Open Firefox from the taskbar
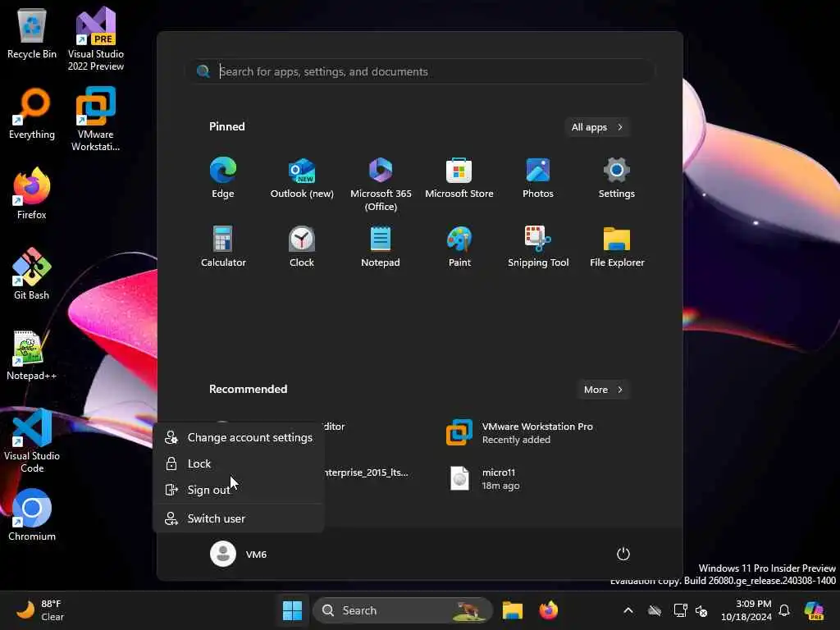 pyautogui.click(x=548, y=610)
